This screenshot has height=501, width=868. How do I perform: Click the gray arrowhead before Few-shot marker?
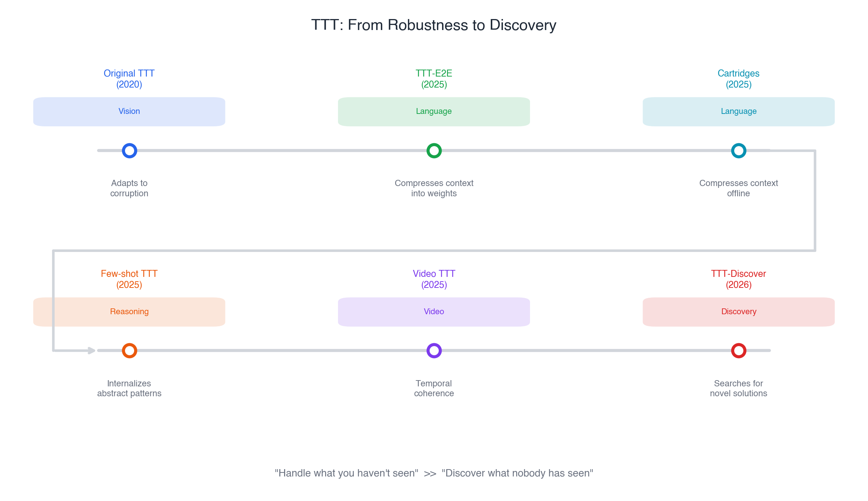tap(92, 350)
